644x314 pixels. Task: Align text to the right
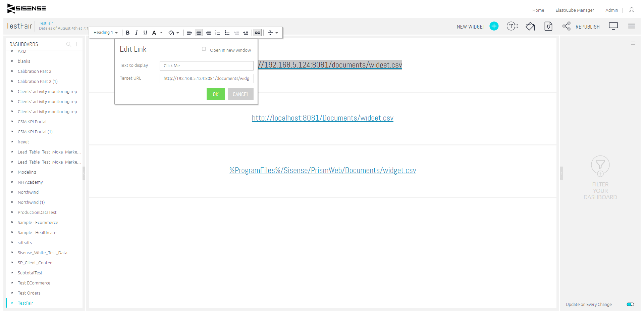pyautogui.click(x=208, y=33)
